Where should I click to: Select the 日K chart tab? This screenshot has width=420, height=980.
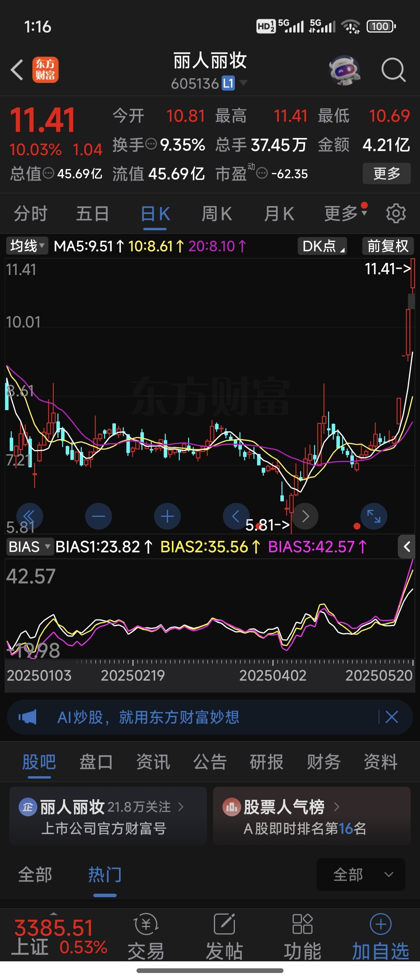coord(155,214)
